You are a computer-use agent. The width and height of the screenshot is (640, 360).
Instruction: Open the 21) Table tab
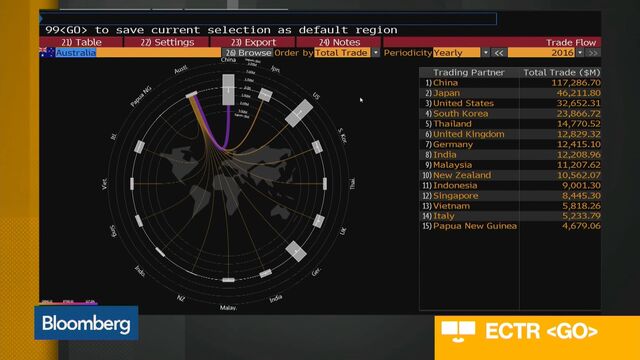81,42
